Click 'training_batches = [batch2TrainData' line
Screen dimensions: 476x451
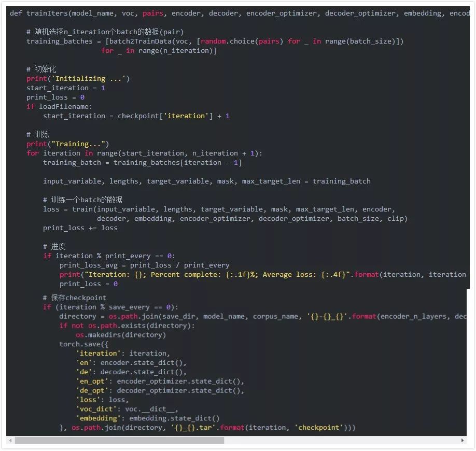tap(215, 41)
